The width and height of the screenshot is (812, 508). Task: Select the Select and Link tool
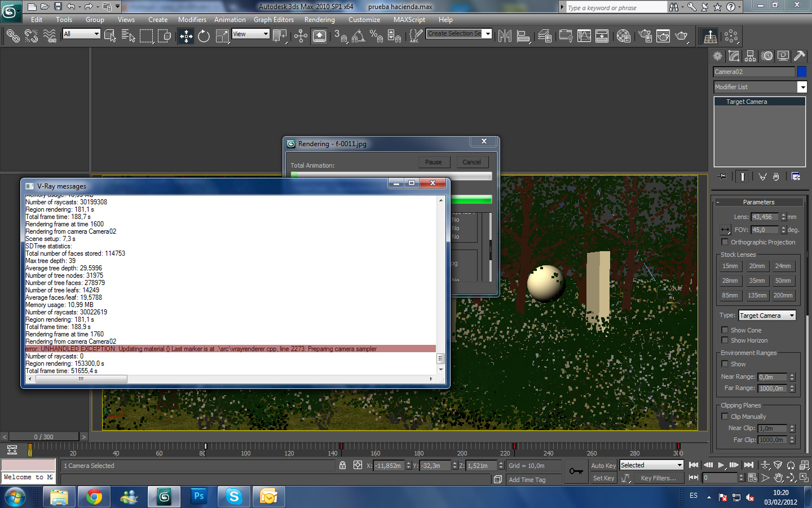tap(12, 36)
